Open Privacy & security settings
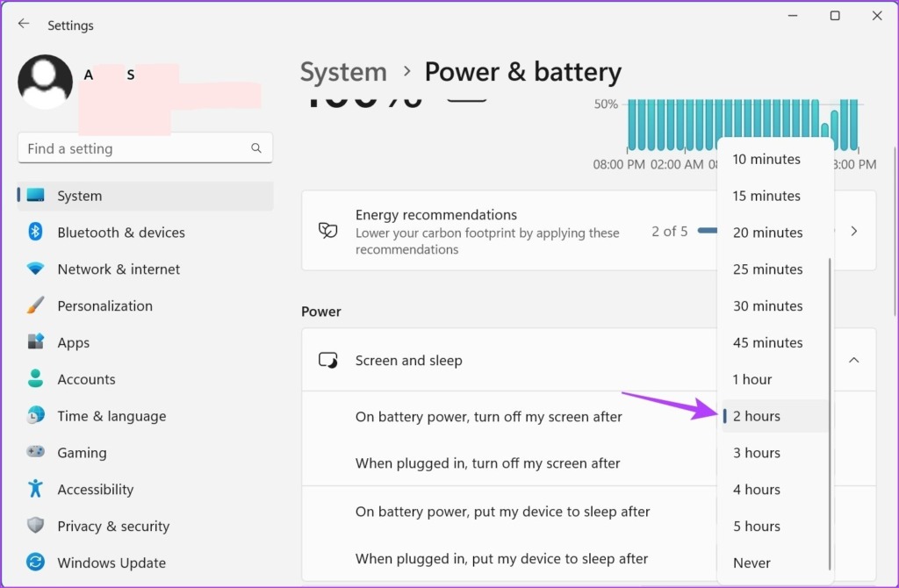899x588 pixels. 113,526
